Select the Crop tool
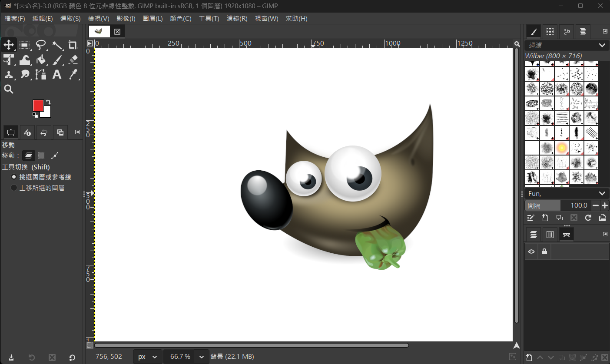The image size is (610, 364). coord(73,45)
